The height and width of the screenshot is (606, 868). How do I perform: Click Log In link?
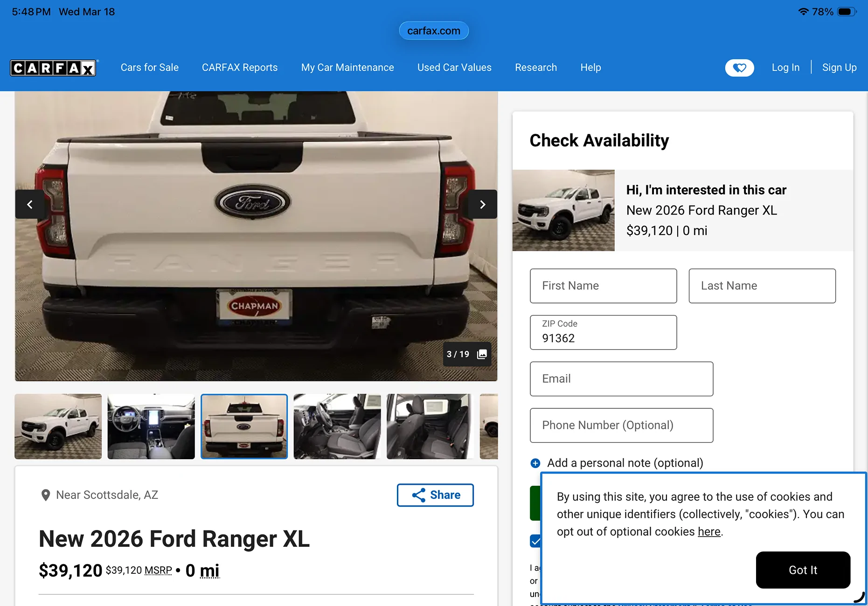tap(785, 68)
